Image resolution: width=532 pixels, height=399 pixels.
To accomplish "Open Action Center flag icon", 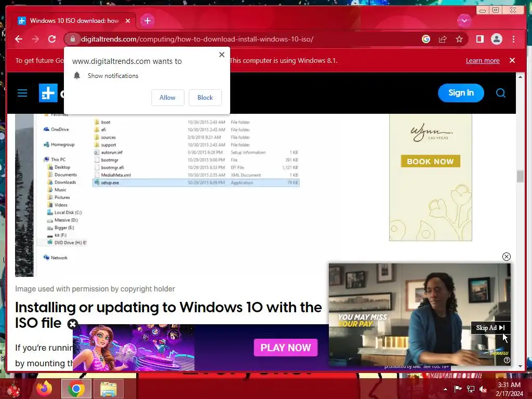I will coord(458,389).
